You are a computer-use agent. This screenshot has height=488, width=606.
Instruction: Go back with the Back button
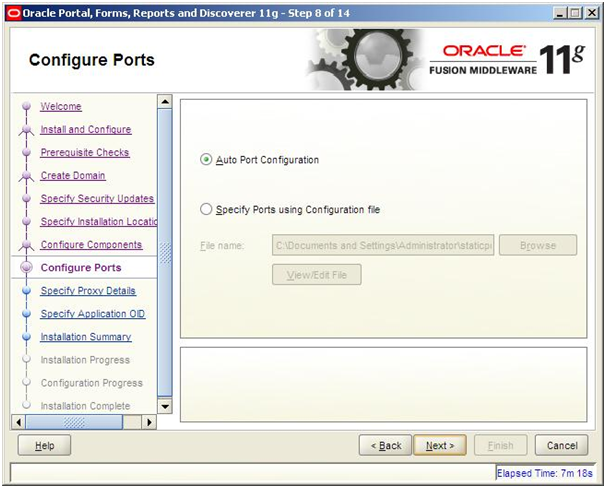[x=385, y=445]
